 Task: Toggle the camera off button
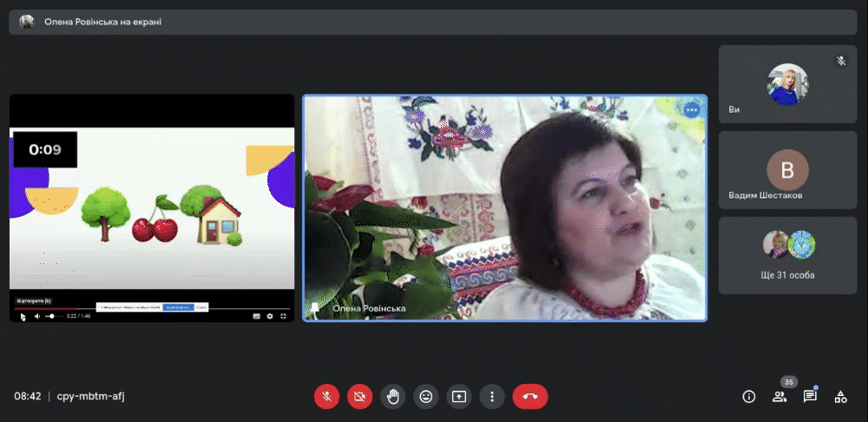pyautogui.click(x=360, y=397)
